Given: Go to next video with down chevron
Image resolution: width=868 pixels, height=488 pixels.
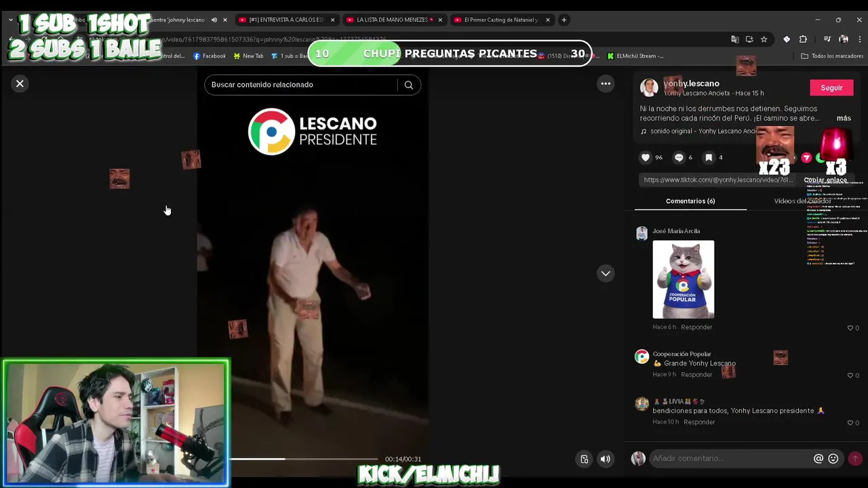Looking at the screenshot, I should point(606,273).
